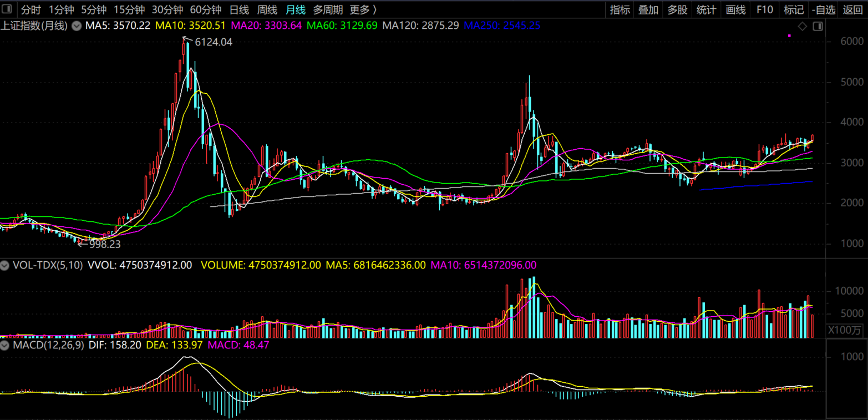Click the 5000 price axis label

(852, 82)
